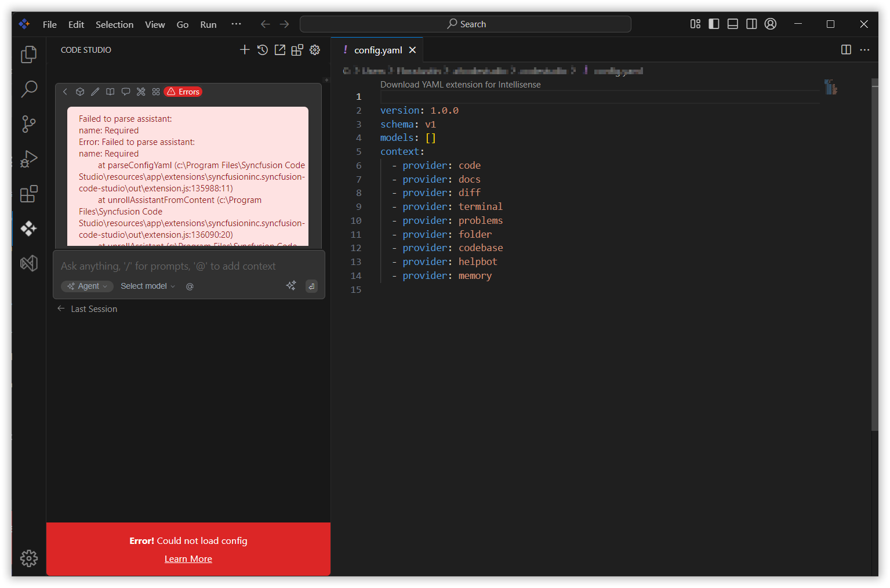Open chat in a new window
The width and height of the screenshot is (890, 588).
point(279,50)
